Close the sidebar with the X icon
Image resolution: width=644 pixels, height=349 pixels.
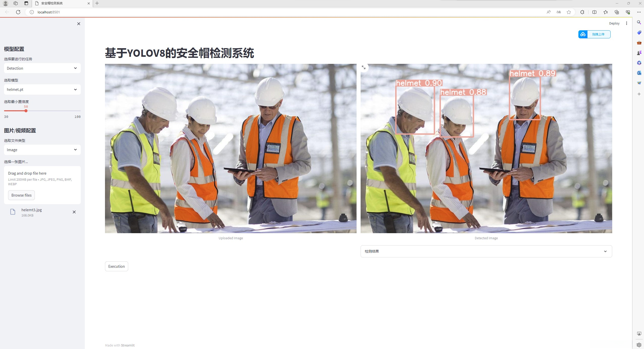[79, 24]
